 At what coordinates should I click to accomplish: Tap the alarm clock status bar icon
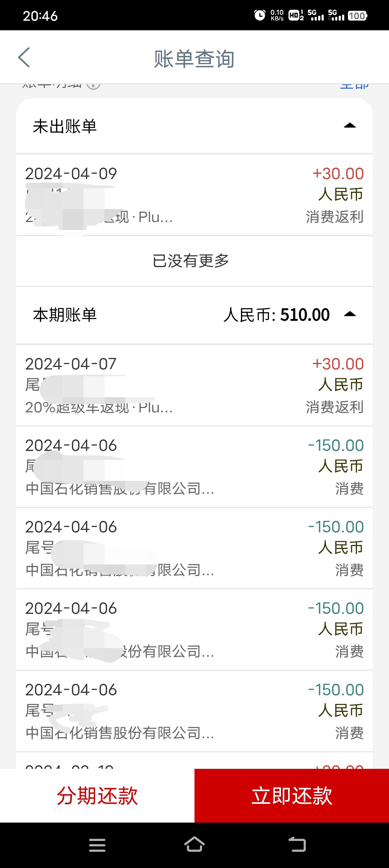coord(260,15)
